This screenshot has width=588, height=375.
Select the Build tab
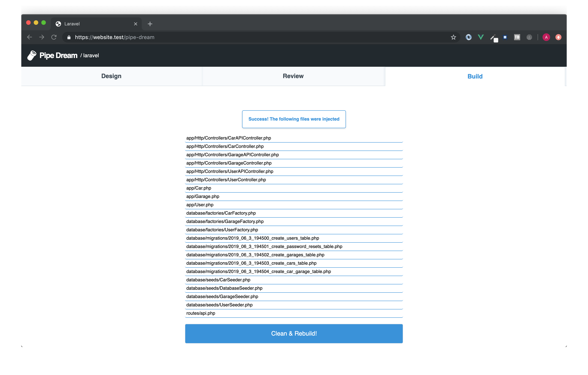475,76
